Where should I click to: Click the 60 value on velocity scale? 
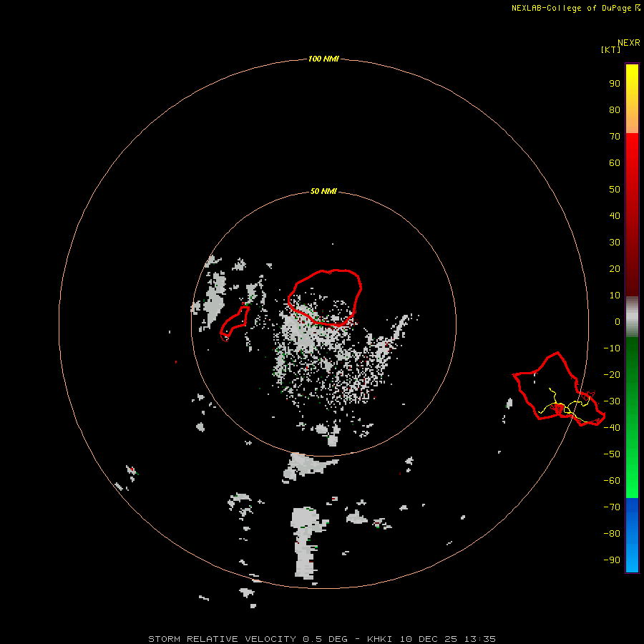615,162
